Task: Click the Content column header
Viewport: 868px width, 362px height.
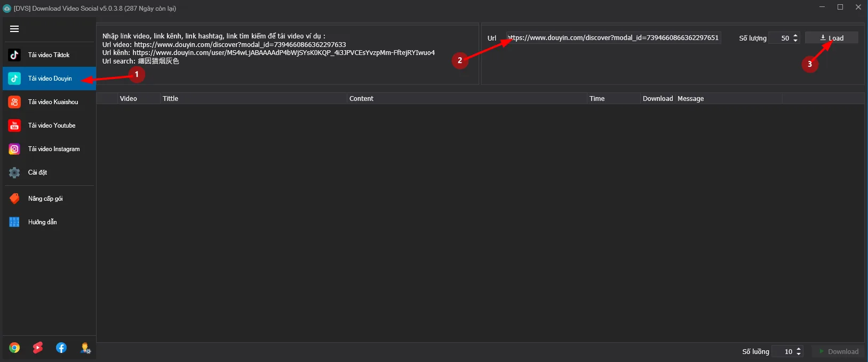Action: pos(467,99)
